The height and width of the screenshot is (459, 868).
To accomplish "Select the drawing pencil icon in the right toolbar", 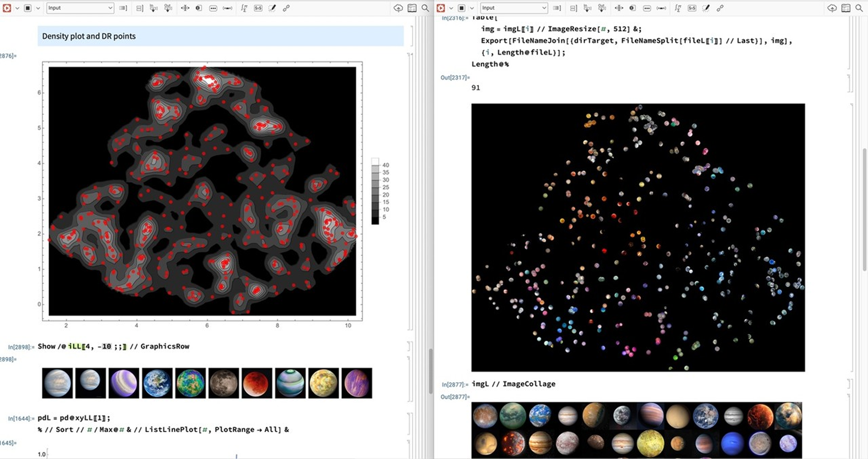I will point(706,8).
